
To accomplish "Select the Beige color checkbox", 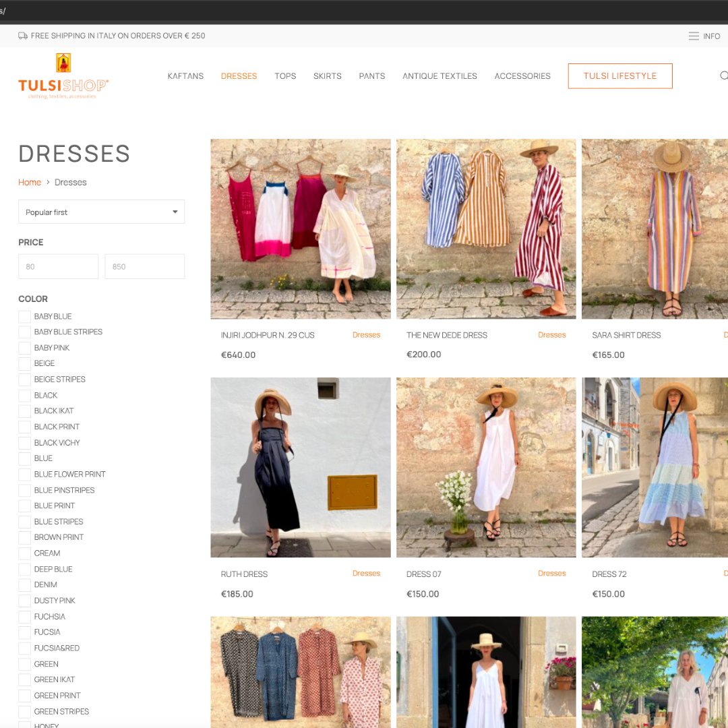I will (25, 363).
